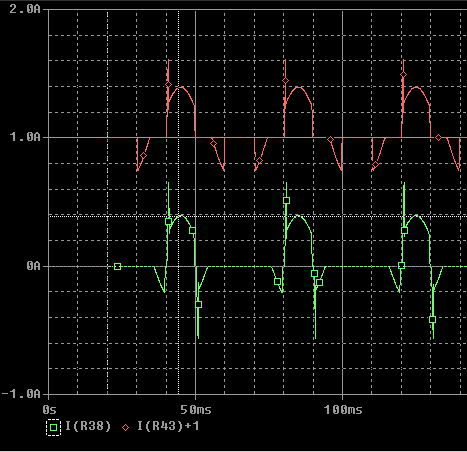Click lowest green square marker on last negative spike
This screenshot has width=467, height=452.
pyautogui.click(x=432, y=319)
